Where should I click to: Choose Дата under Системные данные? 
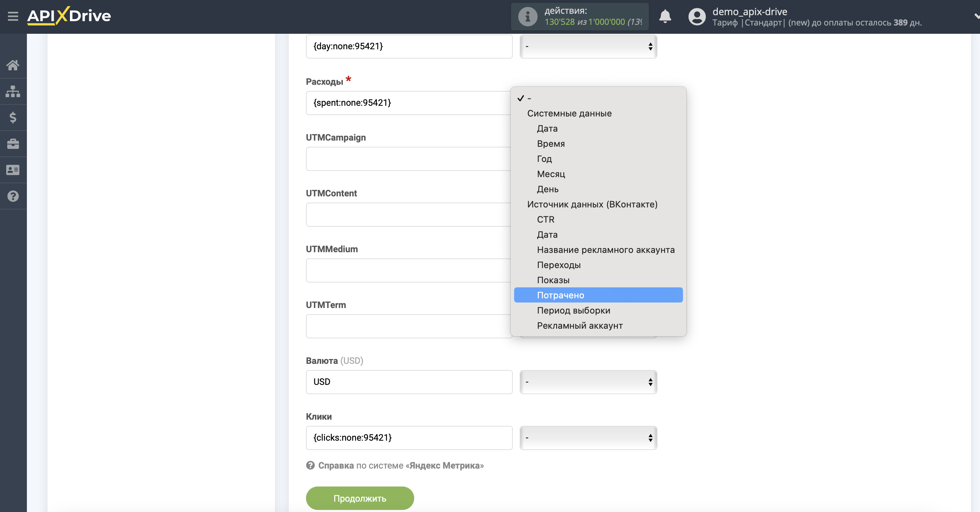[598, 129]
